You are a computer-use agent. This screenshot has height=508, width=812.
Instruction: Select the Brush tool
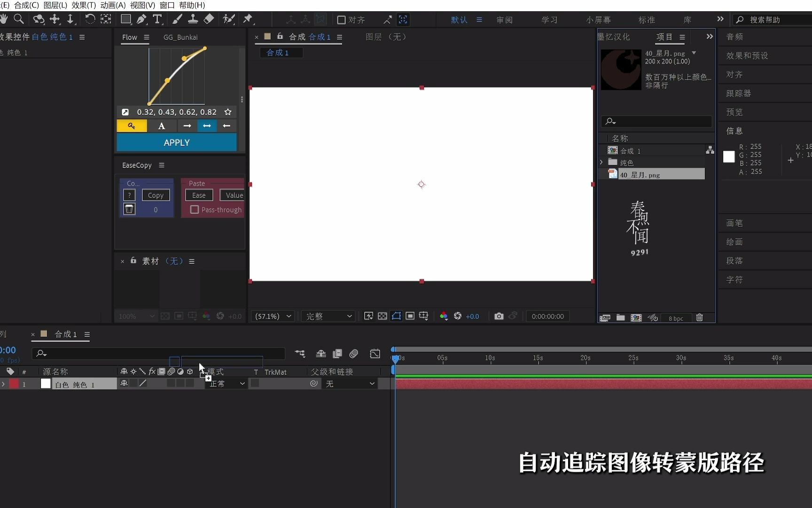pos(177,19)
